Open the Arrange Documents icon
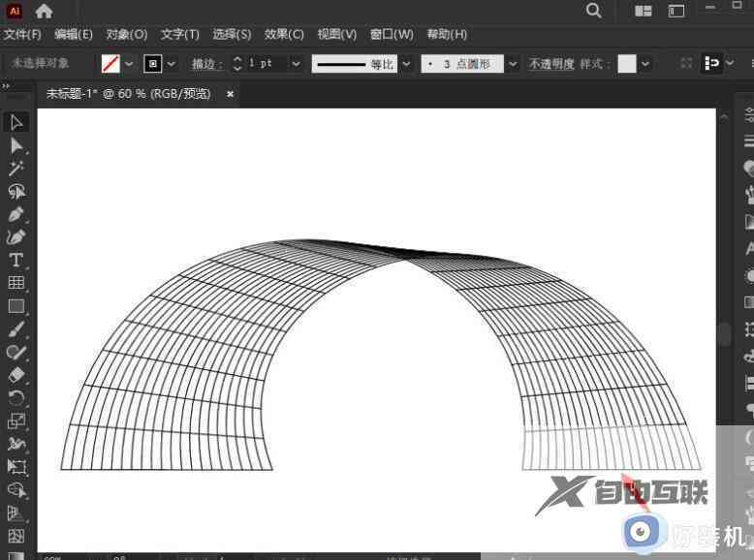The width and height of the screenshot is (754, 560). [643, 11]
